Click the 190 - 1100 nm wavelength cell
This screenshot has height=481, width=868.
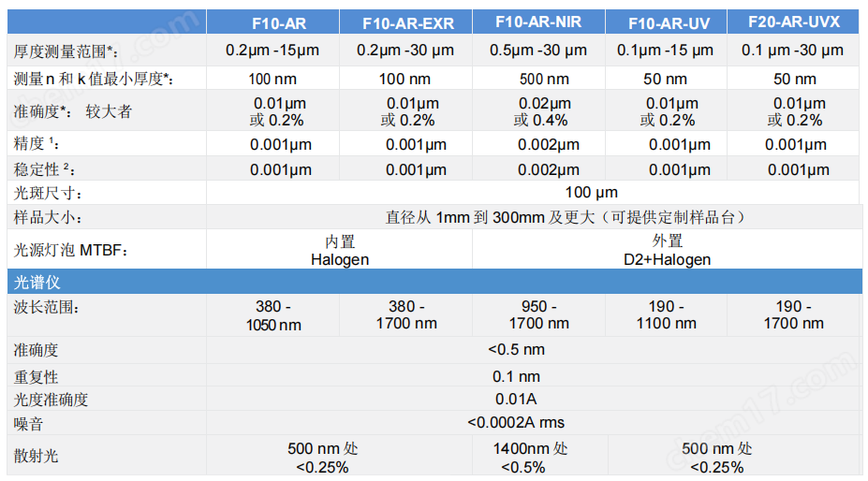(x=666, y=315)
